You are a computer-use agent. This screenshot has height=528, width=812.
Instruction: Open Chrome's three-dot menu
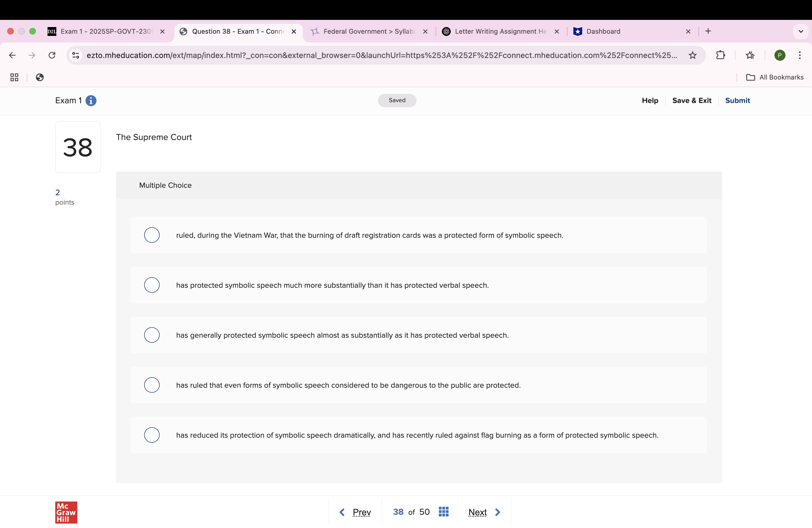(x=800, y=55)
